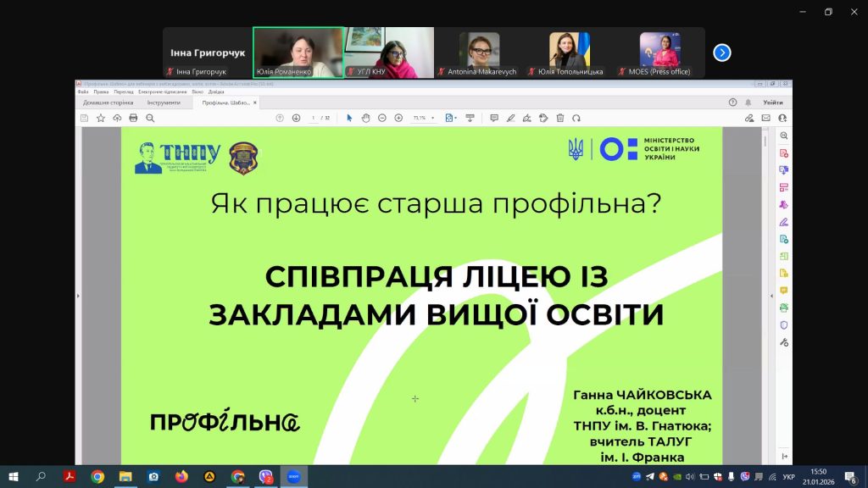
Task: Click the zoom in plus icon
Action: (x=398, y=118)
